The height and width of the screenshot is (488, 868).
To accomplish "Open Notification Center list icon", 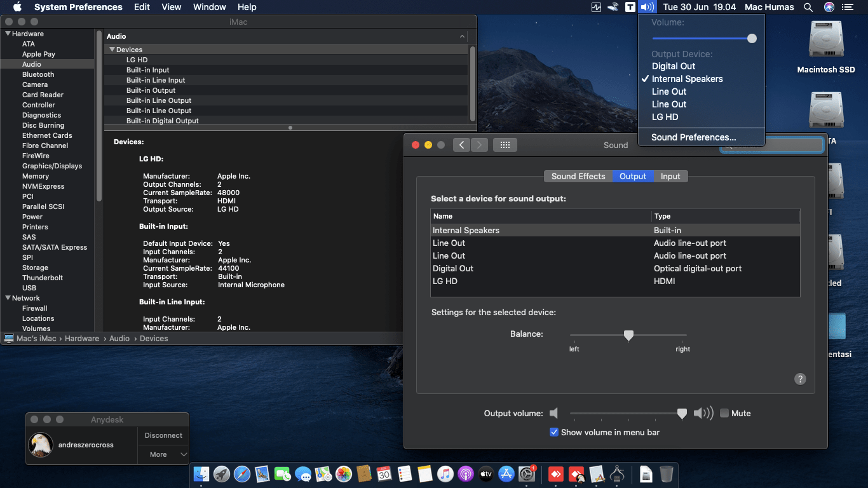I will (x=848, y=7).
